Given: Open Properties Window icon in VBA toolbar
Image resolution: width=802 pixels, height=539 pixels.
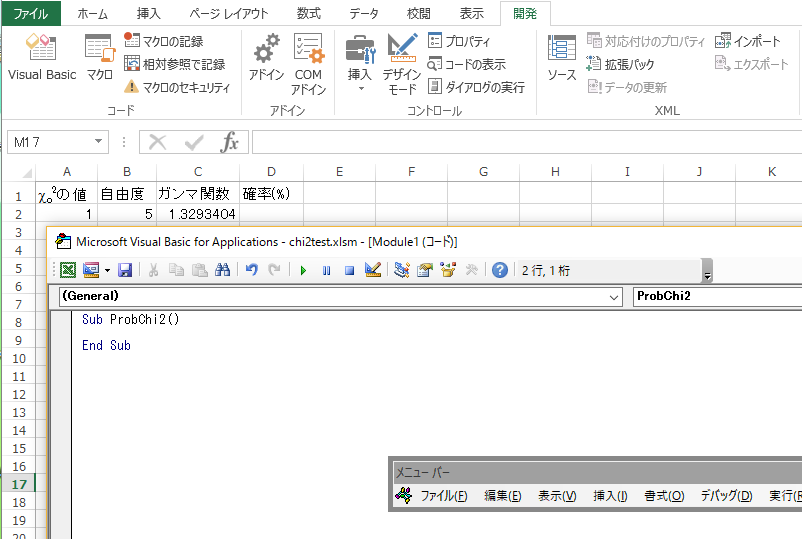Looking at the screenshot, I should pyautogui.click(x=425, y=270).
